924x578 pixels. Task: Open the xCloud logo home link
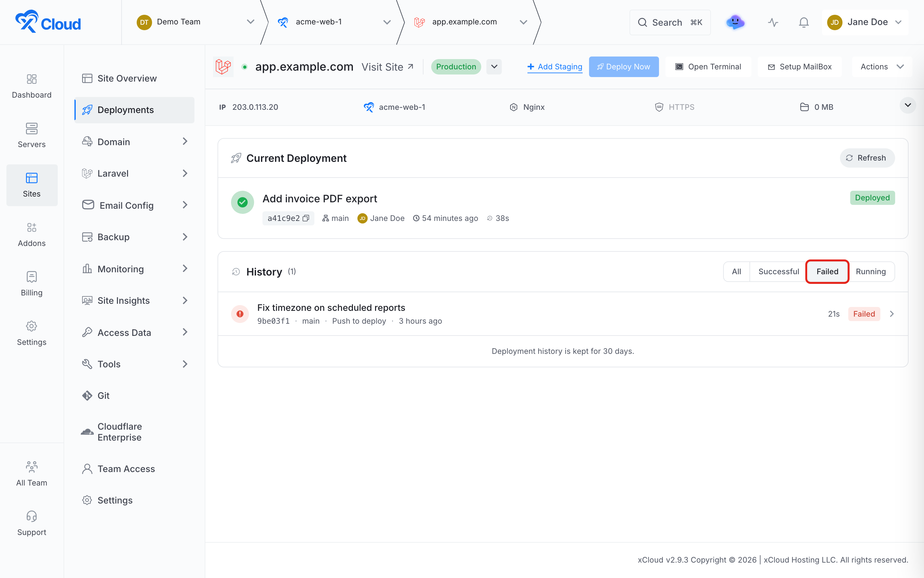[x=48, y=22]
